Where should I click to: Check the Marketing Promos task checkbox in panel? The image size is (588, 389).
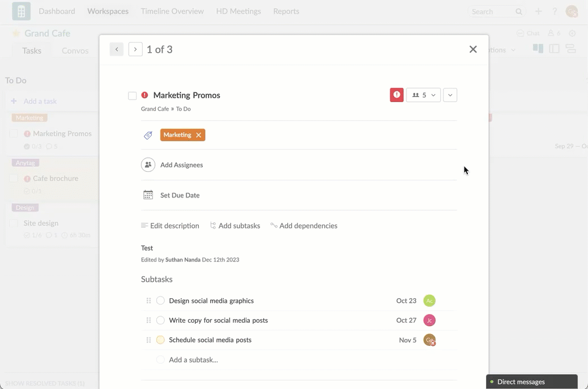pyautogui.click(x=133, y=96)
